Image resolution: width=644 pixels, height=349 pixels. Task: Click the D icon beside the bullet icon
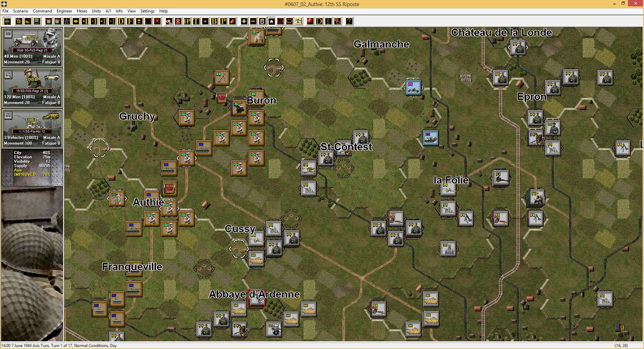pyautogui.click(x=319, y=21)
